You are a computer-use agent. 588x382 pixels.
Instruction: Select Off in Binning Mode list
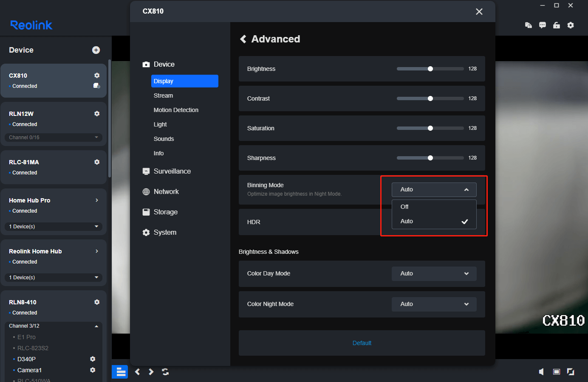(434, 207)
